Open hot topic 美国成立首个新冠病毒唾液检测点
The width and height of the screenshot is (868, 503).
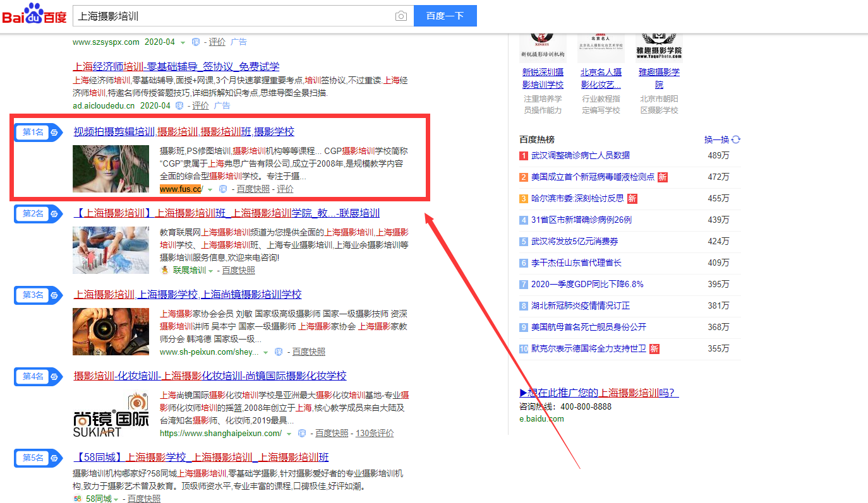(x=593, y=177)
